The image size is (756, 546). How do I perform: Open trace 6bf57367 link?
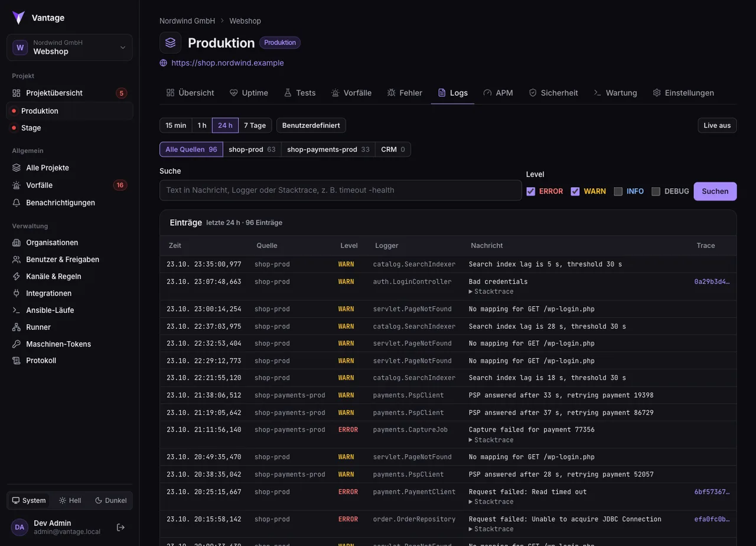712,492
